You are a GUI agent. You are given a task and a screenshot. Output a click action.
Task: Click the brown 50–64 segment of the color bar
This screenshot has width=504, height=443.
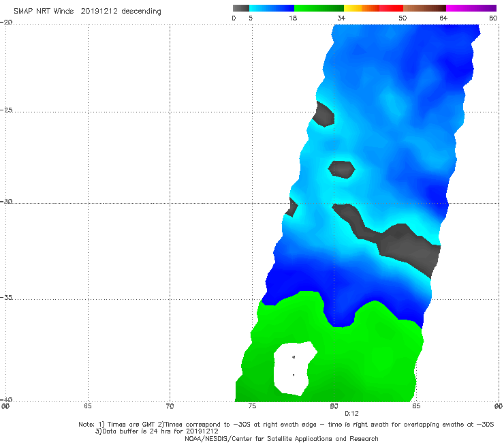424,8
